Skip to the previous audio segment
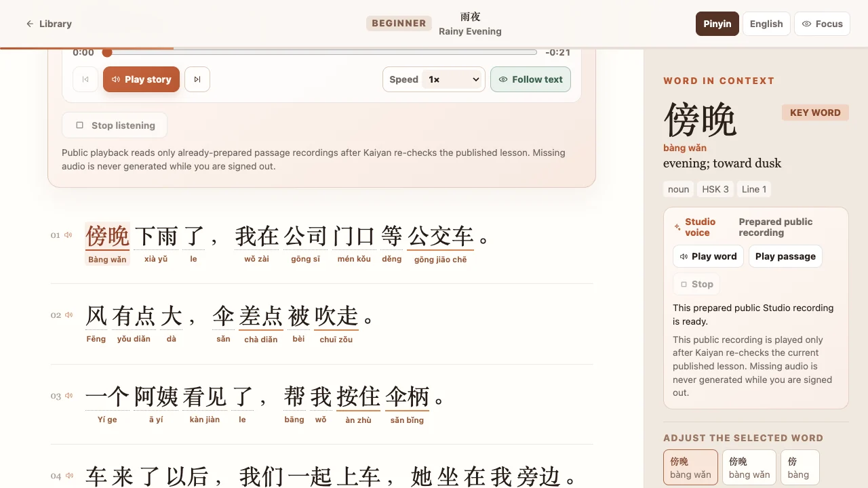 coord(85,79)
